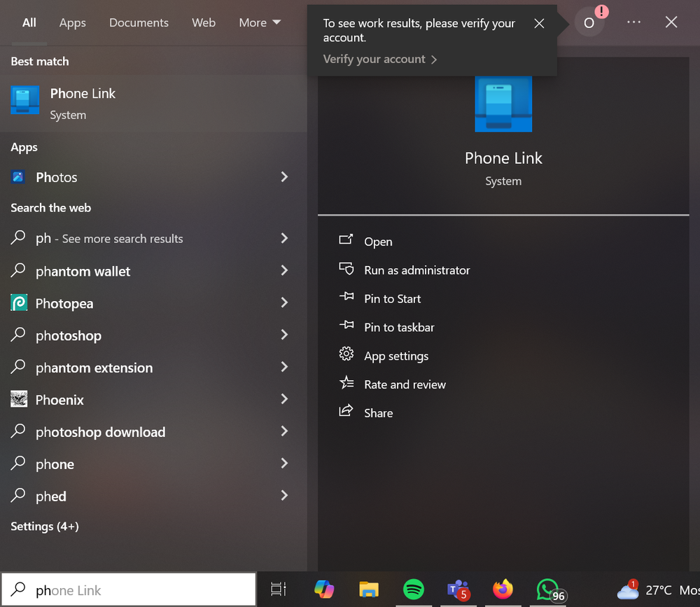Click the Verify your account link

379,60
